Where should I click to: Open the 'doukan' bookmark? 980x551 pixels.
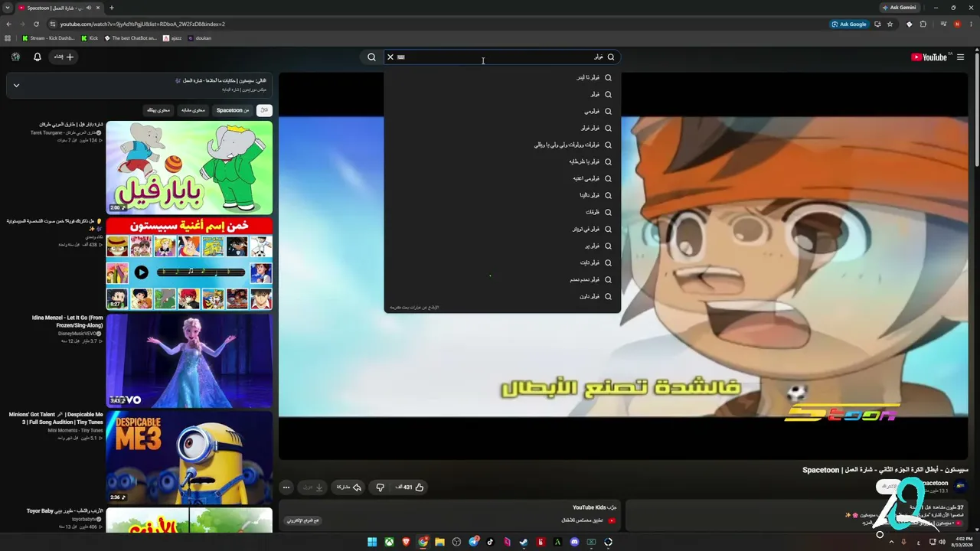click(x=200, y=37)
